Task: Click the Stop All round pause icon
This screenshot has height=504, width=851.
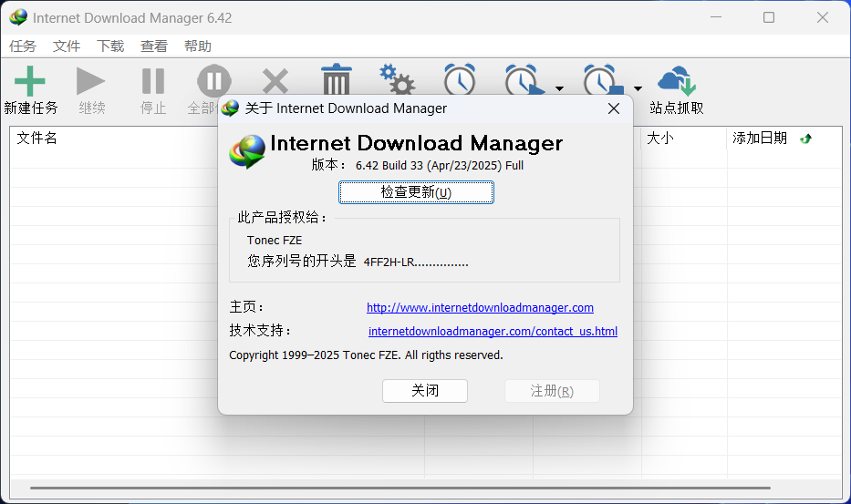Action: [x=213, y=81]
